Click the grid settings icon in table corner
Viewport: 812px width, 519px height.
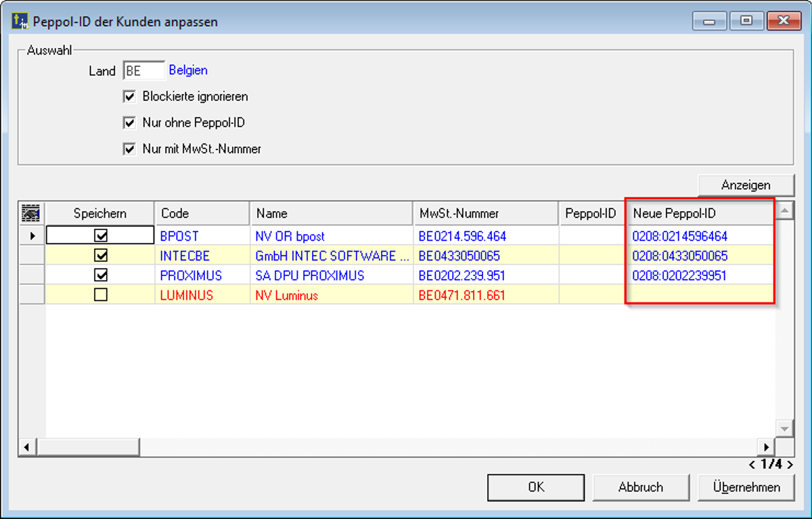click(x=31, y=213)
